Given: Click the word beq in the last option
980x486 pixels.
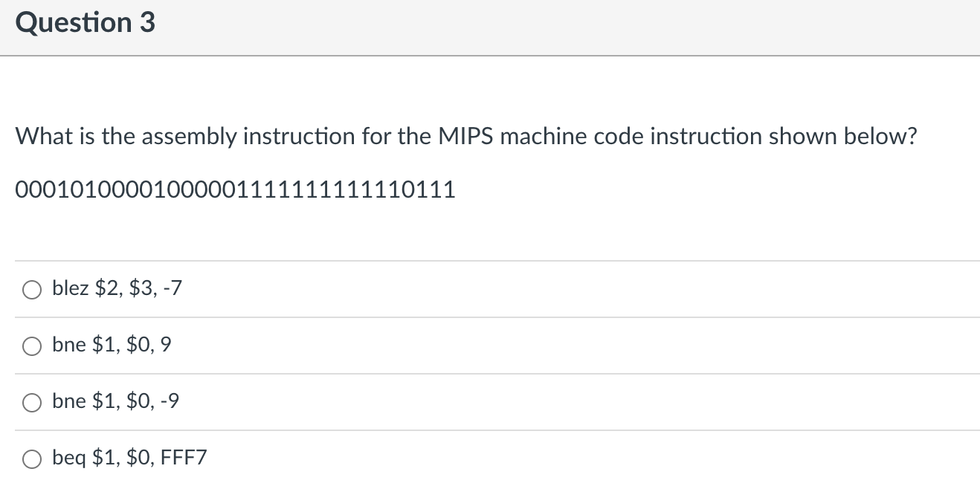Looking at the screenshot, I should (x=69, y=459).
